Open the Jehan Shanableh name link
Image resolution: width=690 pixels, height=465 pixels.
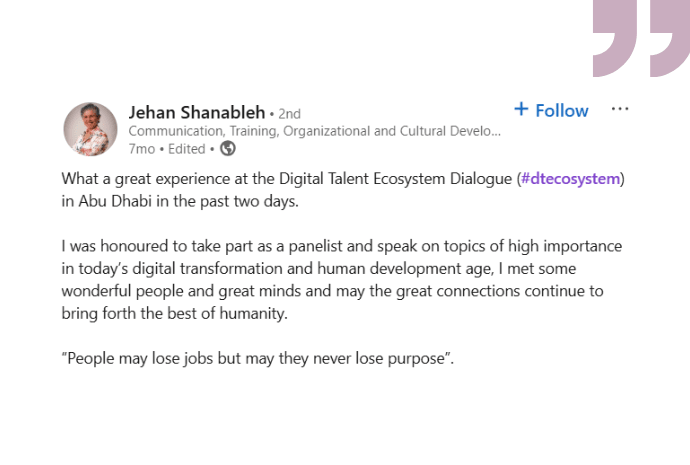tap(196, 111)
